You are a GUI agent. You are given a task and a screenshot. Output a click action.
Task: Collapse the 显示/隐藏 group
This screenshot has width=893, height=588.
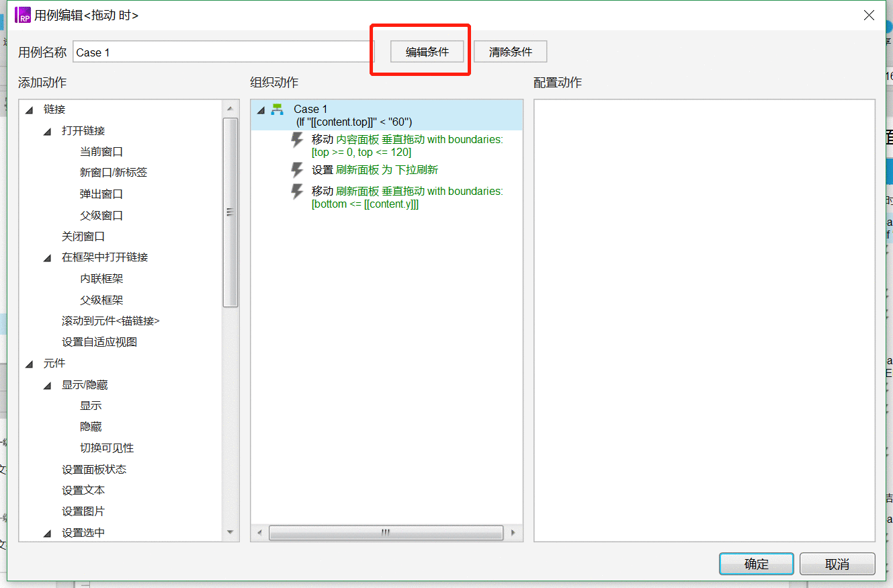(48, 386)
